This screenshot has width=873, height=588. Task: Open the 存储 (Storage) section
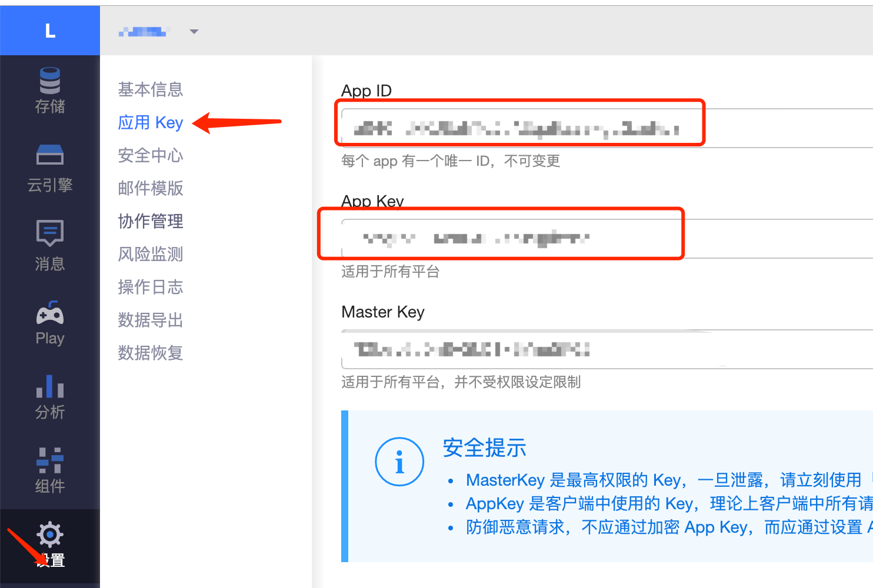point(49,89)
